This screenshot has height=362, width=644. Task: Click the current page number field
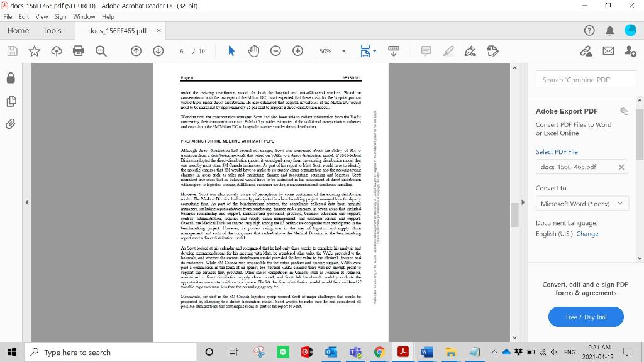point(182,52)
